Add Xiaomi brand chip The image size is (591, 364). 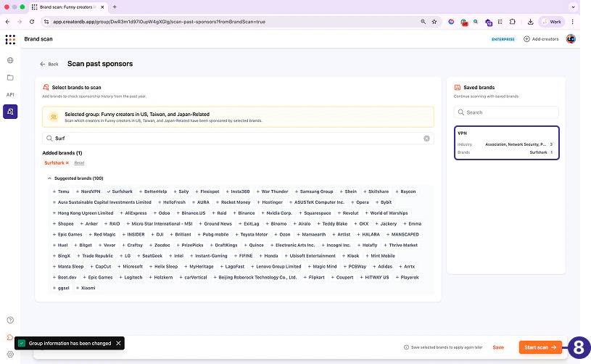point(86,288)
